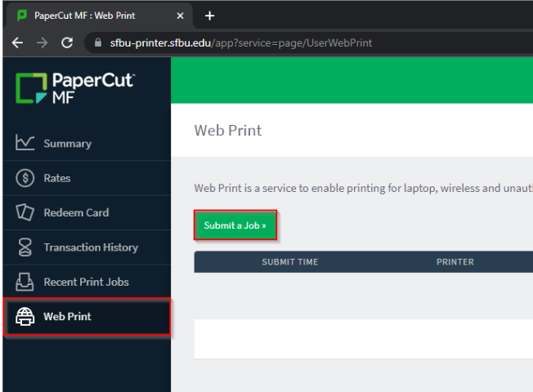533x392 pixels.
Task: Close the PaperCut MF browser tab
Action: point(180,16)
